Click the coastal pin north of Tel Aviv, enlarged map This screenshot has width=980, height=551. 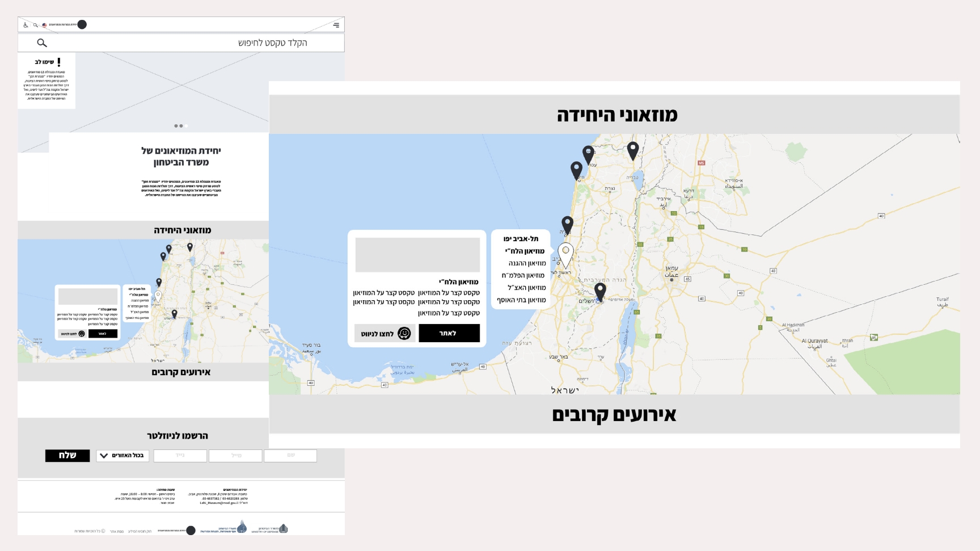(x=567, y=225)
